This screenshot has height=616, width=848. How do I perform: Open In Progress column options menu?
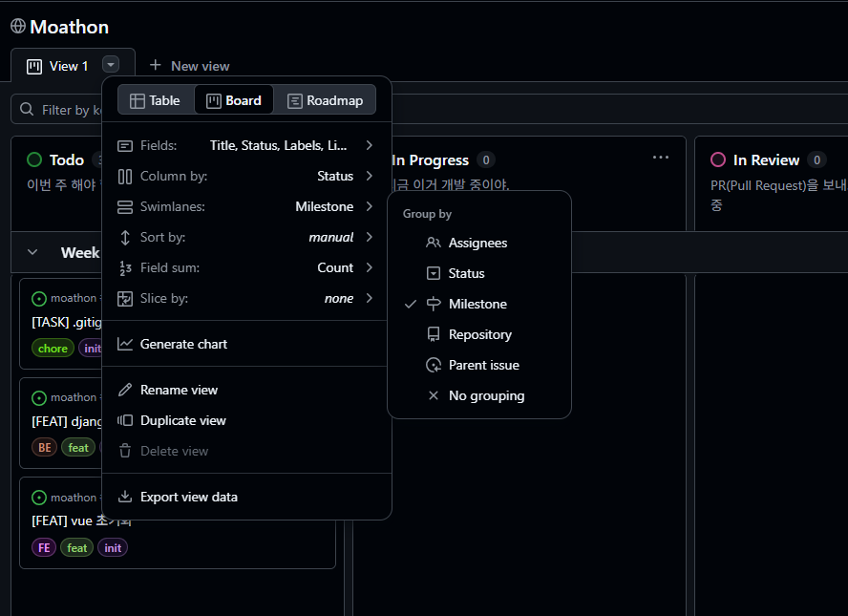coord(661,158)
